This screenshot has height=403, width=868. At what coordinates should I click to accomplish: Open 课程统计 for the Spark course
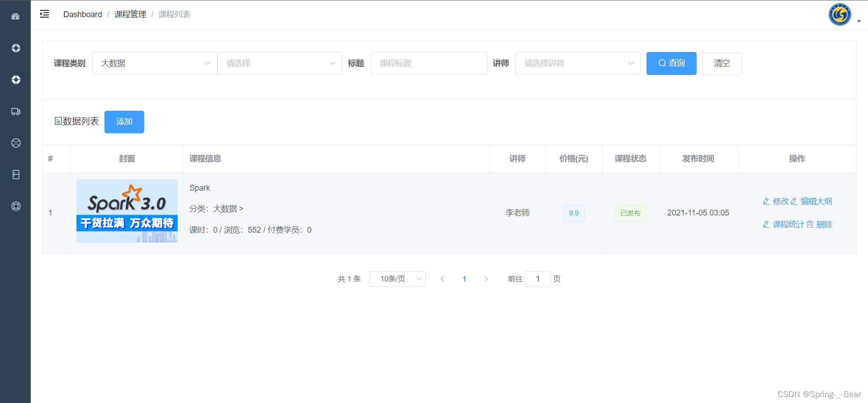[x=783, y=225]
